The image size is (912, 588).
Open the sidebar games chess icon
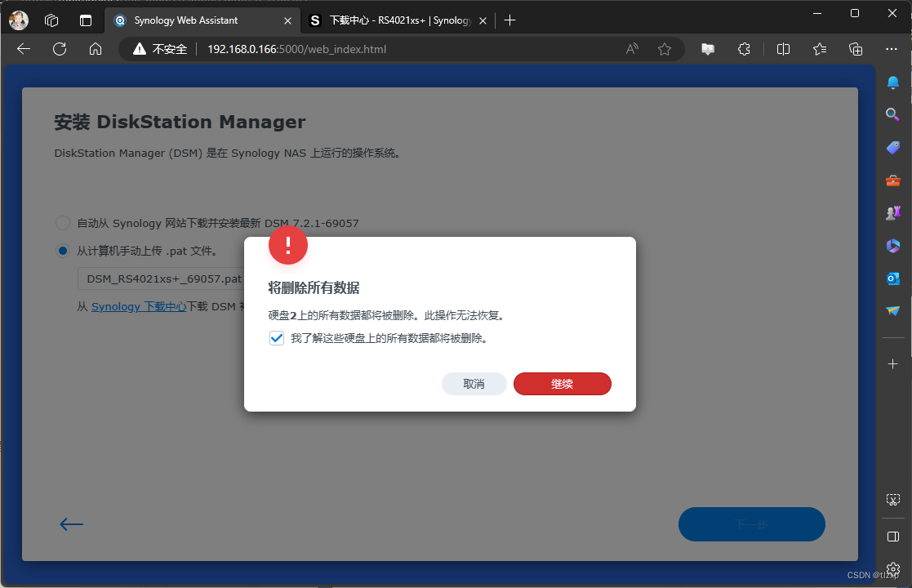tap(892, 213)
